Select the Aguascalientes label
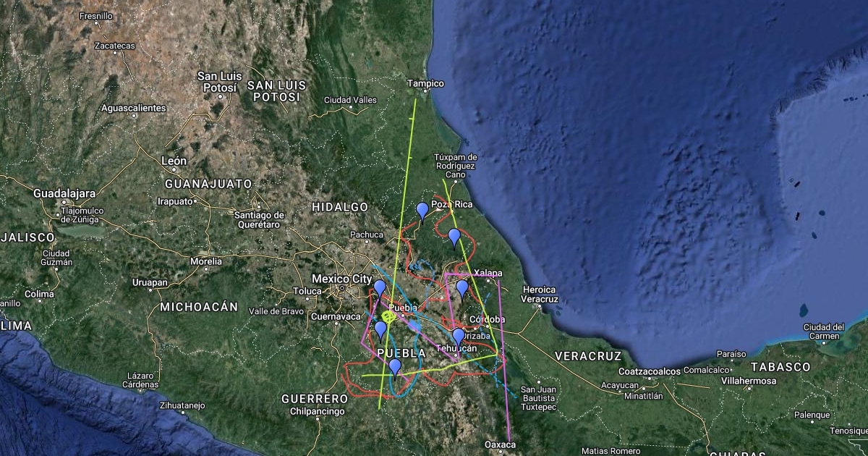 click(x=135, y=108)
